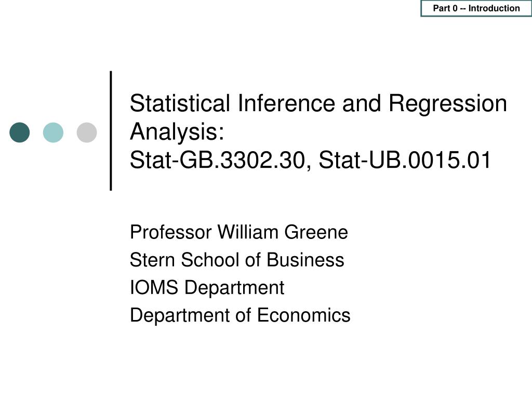Click the Professor William Greene text

(x=239, y=232)
